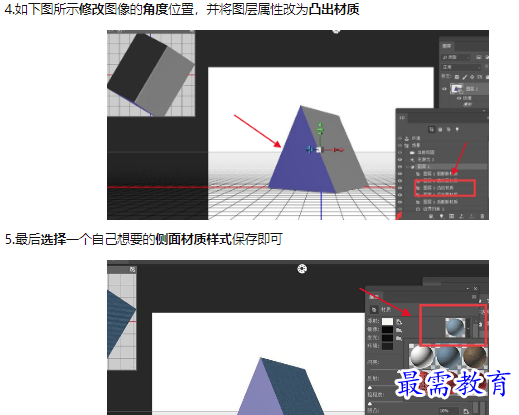Click the 凹凸 10% value field
519x415 pixels.
(x=449, y=411)
